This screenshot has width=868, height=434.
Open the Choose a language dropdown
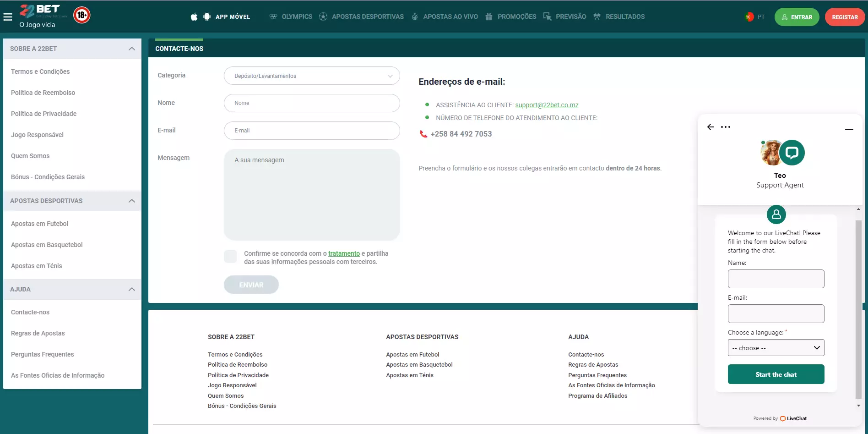click(776, 348)
